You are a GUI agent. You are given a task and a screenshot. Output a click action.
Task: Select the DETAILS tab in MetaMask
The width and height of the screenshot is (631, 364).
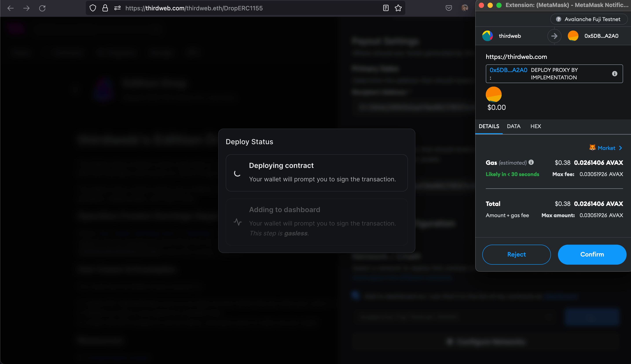point(489,126)
